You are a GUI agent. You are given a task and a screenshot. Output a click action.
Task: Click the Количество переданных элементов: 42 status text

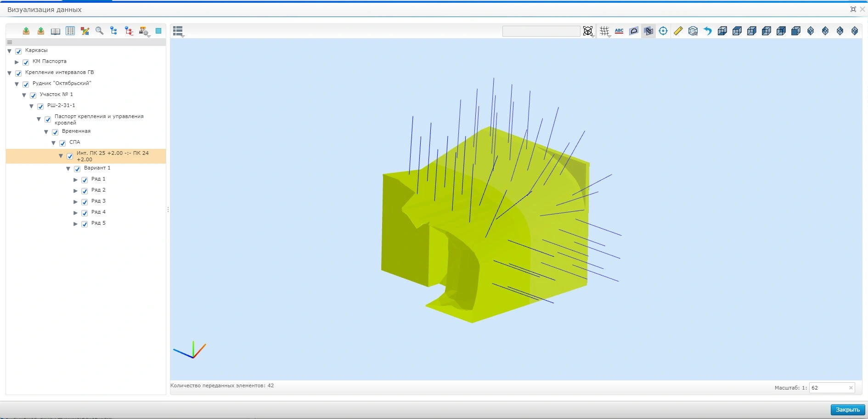[222, 385]
